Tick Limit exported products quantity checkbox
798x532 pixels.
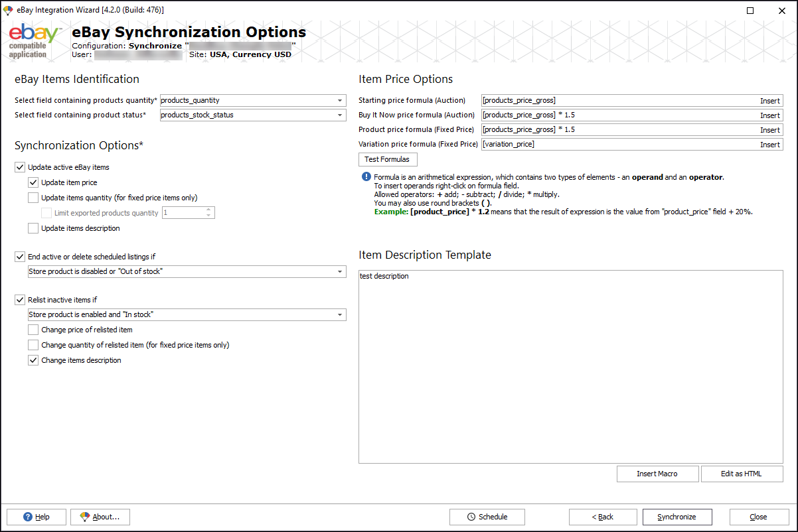click(x=46, y=213)
